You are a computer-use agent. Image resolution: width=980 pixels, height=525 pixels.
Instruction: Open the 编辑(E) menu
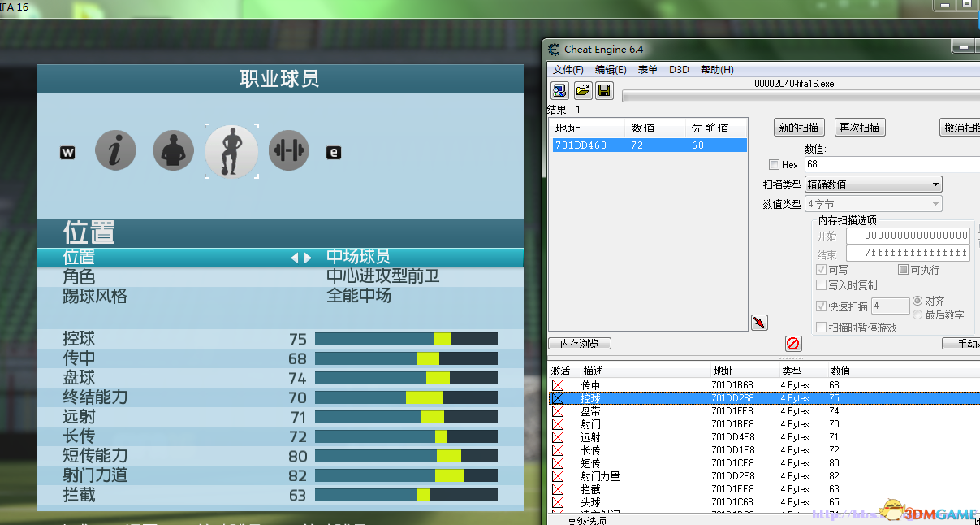pos(611,70)
